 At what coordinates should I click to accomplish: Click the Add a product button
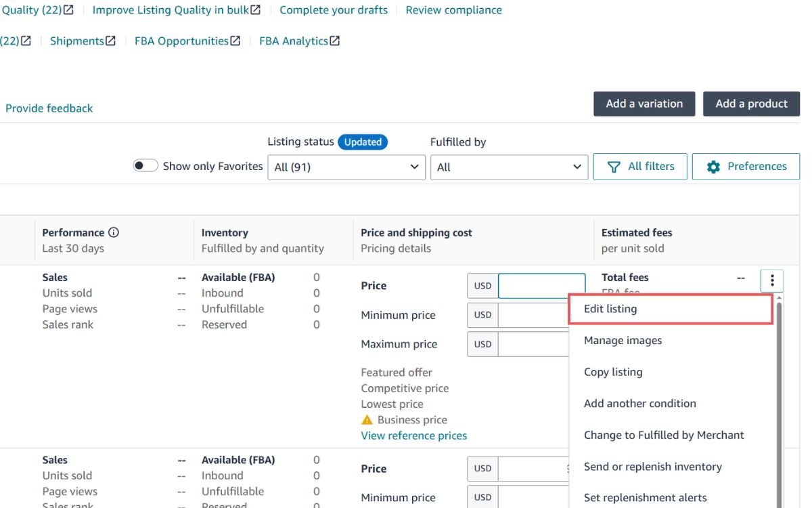click(x=751, y=104)
